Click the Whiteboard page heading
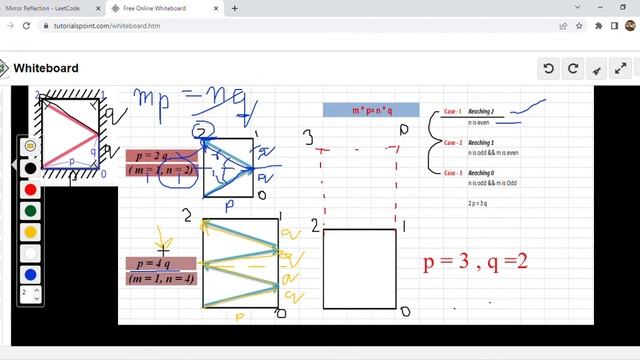The image size is (640, 360). 46,68
